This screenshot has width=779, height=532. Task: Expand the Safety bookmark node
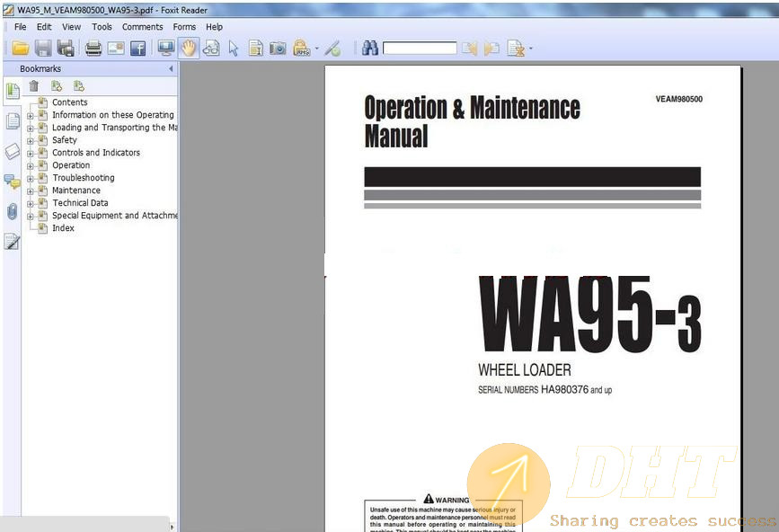click(x=31, y=141)
